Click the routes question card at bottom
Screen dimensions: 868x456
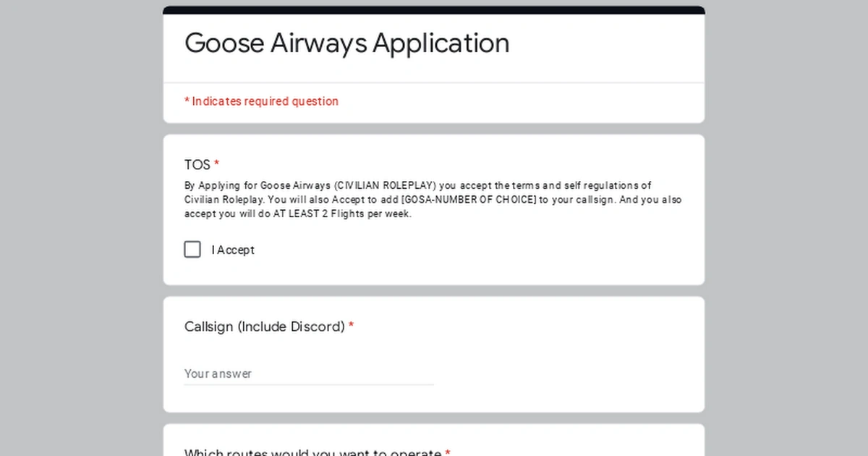point(433,442)
